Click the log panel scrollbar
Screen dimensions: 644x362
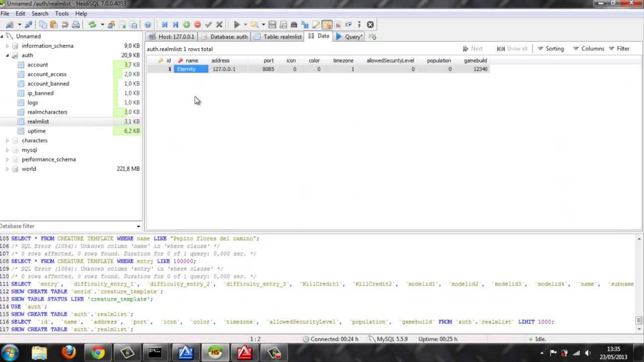[639, 320]
